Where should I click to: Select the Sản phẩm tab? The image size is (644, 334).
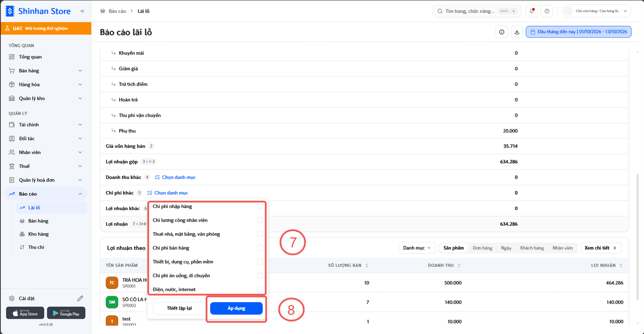454,248
